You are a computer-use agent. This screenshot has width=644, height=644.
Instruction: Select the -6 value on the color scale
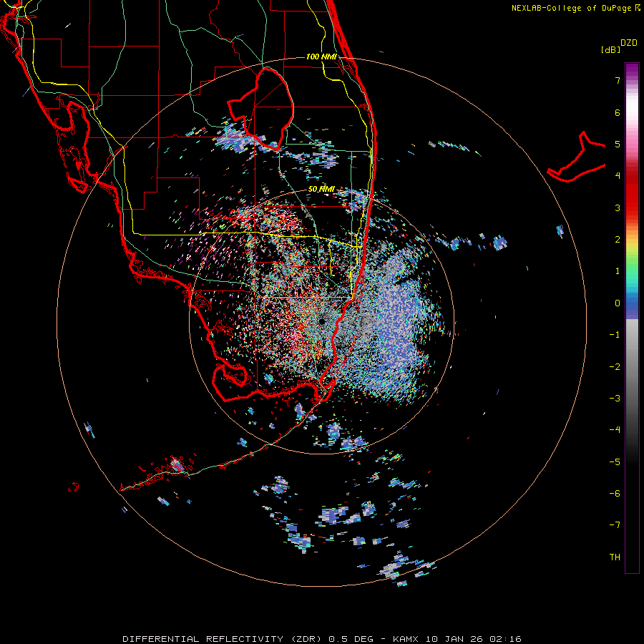click(x=615, y=494)
